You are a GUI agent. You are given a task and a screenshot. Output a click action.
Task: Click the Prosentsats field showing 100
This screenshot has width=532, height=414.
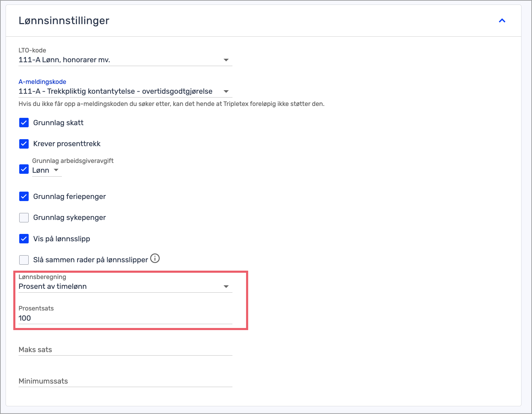point(125,318)
